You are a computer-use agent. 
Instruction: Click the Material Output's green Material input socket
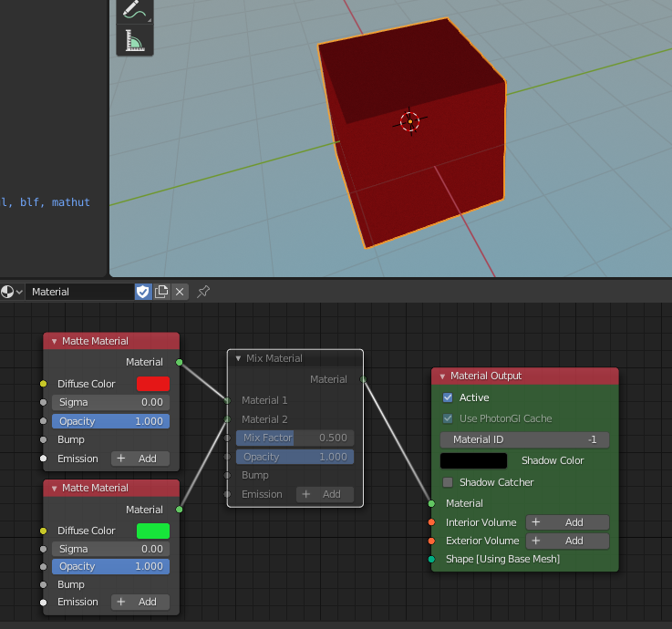coord(431,503)
